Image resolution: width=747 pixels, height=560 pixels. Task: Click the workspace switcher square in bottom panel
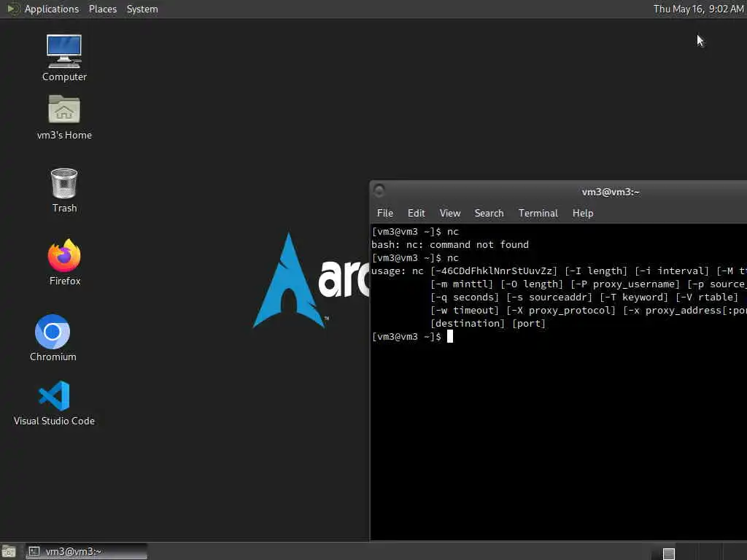(669, 553)
